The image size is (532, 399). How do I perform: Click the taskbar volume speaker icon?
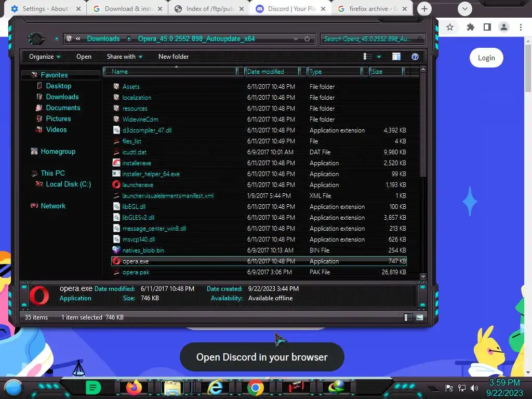[x=474, y=388]
